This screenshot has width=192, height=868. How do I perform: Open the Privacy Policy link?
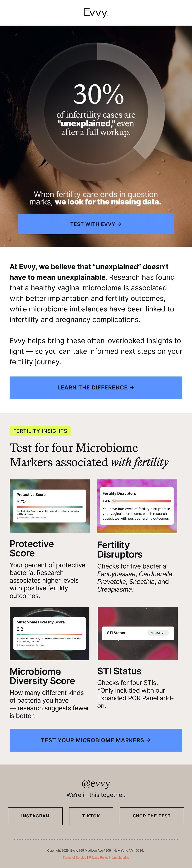(x=99, y=858)
